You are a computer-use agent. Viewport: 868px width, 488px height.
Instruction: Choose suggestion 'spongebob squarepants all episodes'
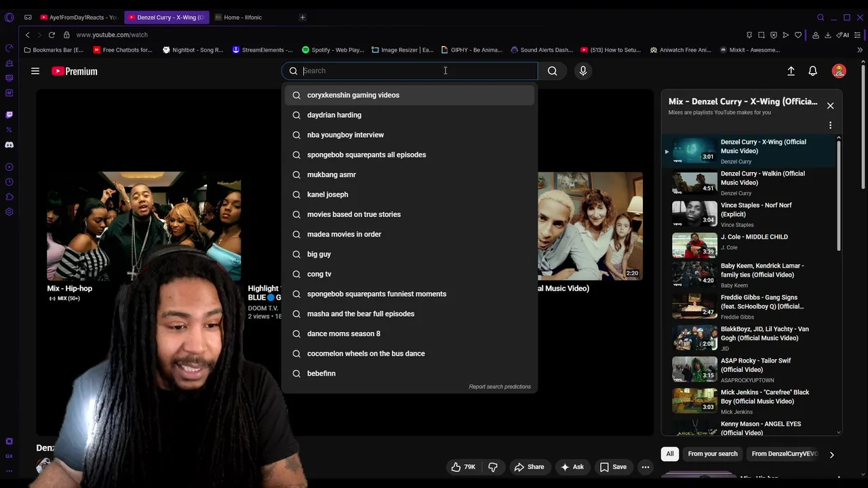click(x=410, y=155)
